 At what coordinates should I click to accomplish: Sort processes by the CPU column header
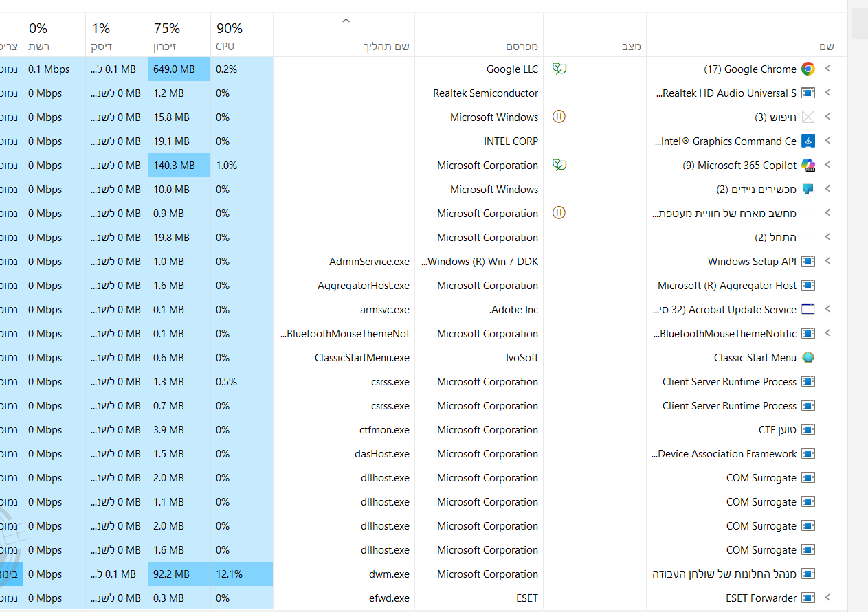pyautogui.click(x=242, y=35)
